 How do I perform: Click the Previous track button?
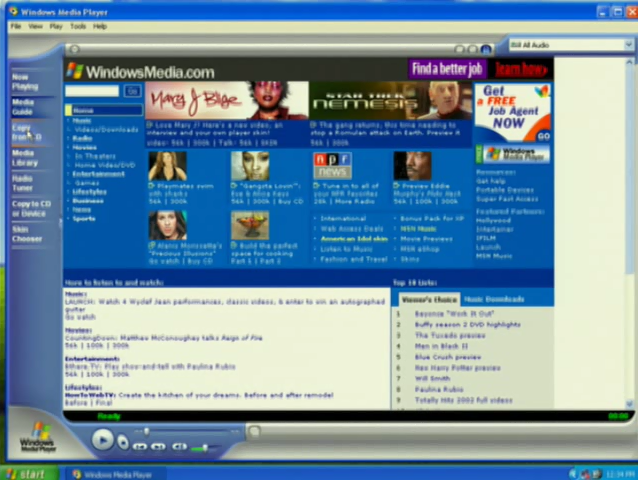(140, 447)
